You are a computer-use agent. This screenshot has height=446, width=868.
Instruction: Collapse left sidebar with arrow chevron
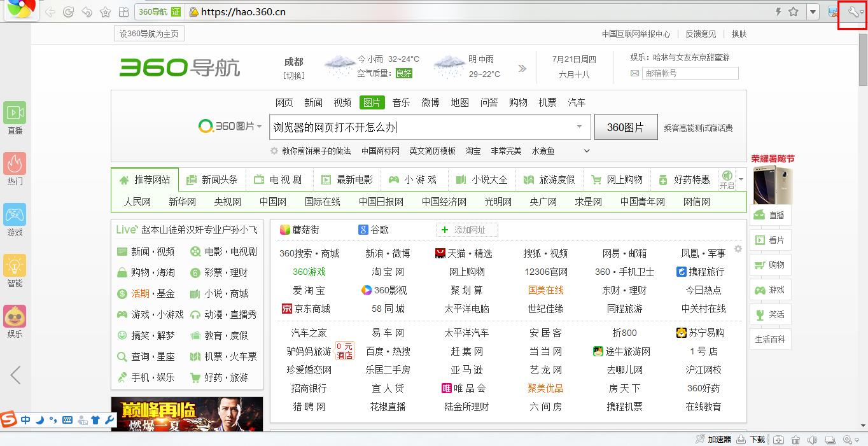(x=16, y=375)
